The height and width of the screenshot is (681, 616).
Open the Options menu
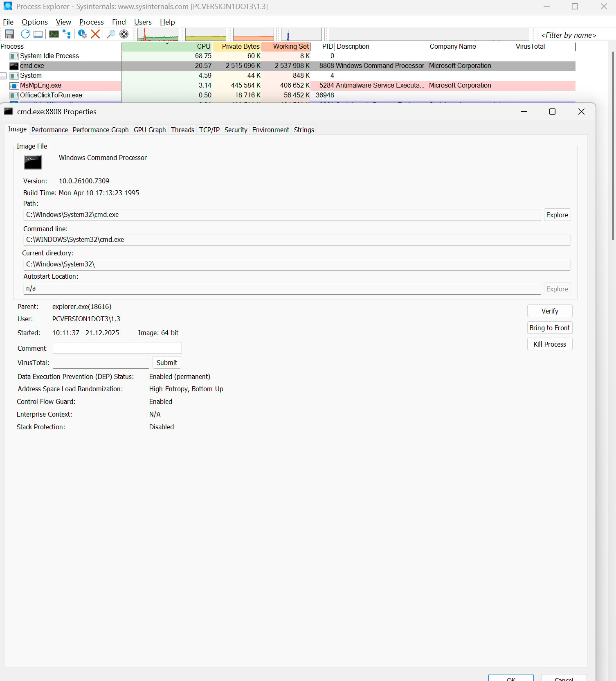click(x=35, y=22)
